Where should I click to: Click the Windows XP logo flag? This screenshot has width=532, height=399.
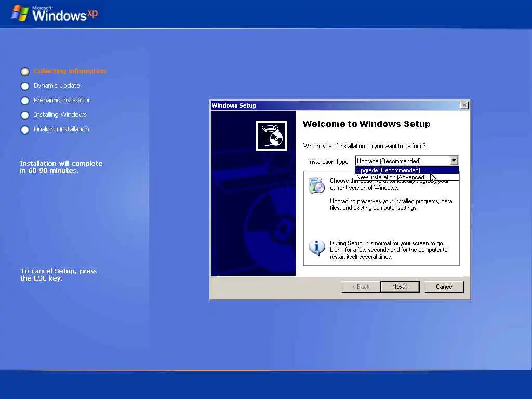[20, 14]
